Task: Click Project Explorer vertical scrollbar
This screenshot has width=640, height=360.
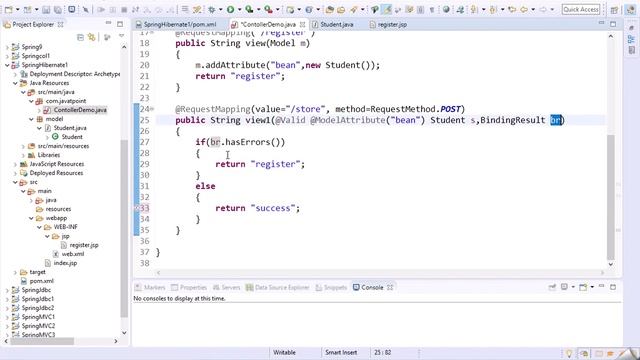Action: 124,229
